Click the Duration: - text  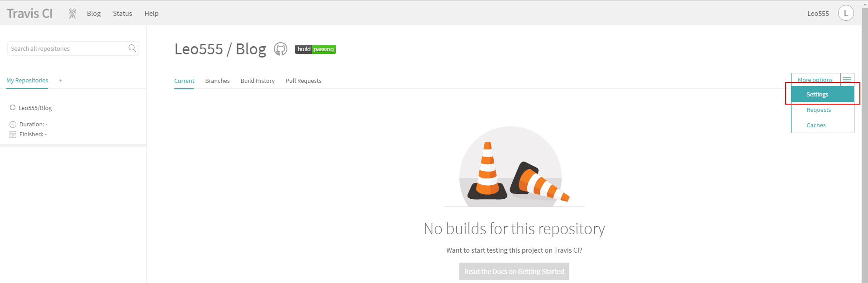click(x=33, y=124)
